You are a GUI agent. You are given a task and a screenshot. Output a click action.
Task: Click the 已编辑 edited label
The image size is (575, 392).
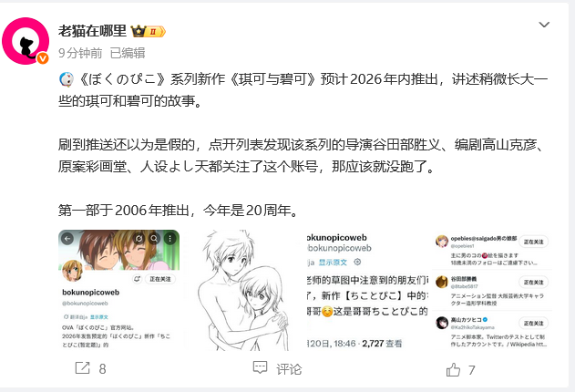point(128,53)
